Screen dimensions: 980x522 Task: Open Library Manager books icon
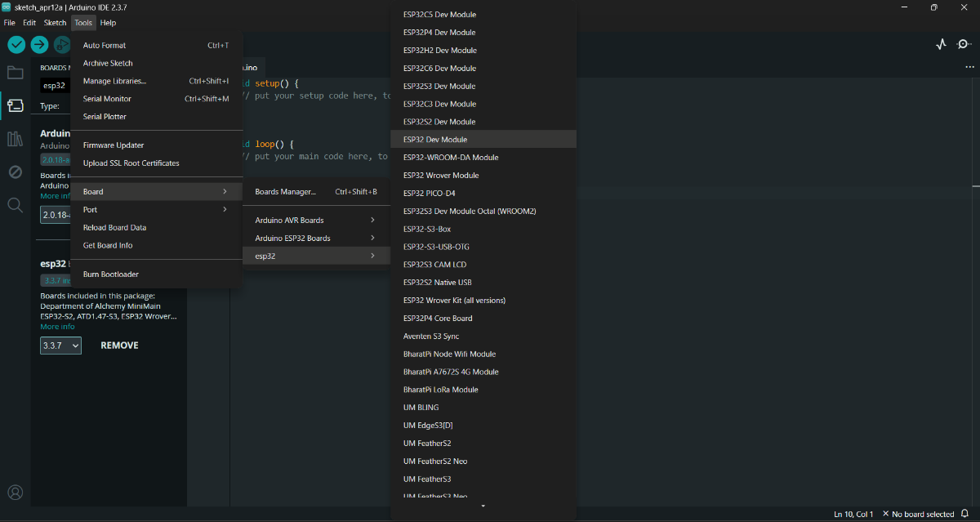[16, 139]
